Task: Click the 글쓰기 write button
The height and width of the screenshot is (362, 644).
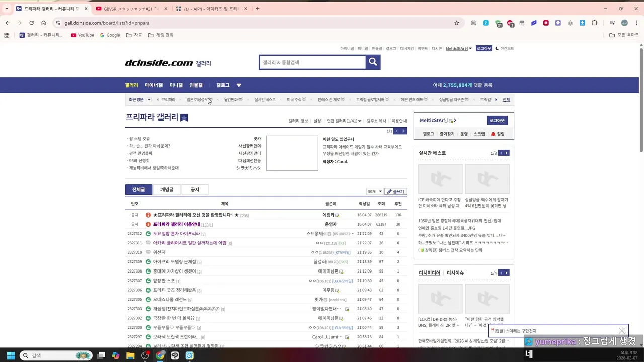Action: (x=395, y=191)
